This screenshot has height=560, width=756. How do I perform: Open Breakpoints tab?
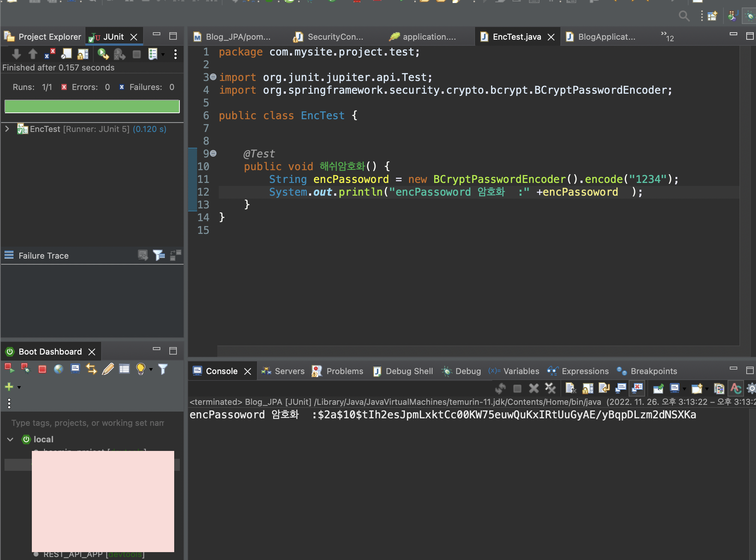[647, 371]
